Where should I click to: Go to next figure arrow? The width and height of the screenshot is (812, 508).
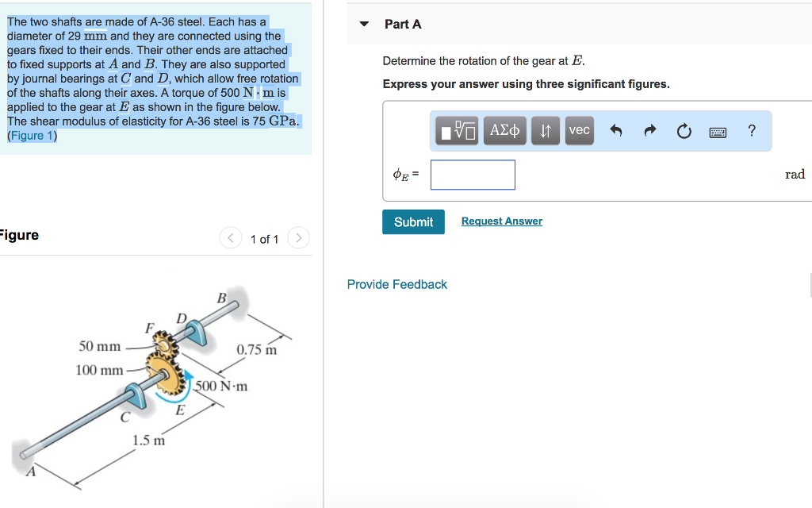[298, 237]
